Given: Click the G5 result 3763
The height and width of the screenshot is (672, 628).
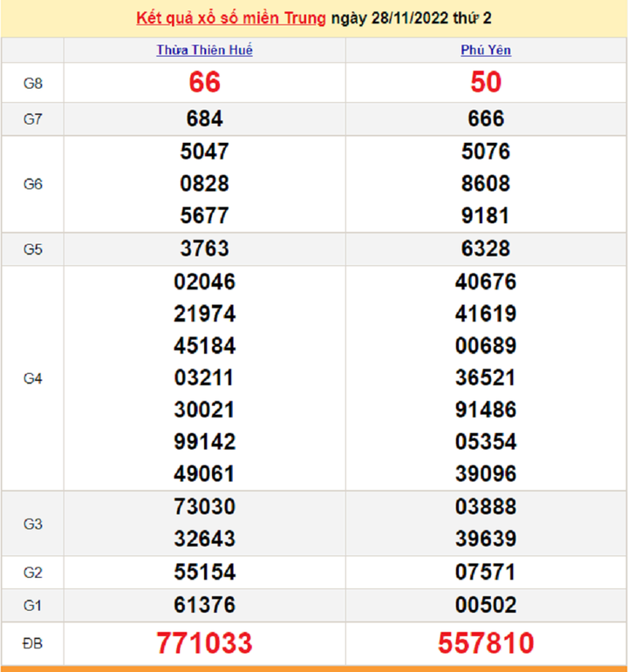Looking at the screenshot, I should click(x=204, y=248).
